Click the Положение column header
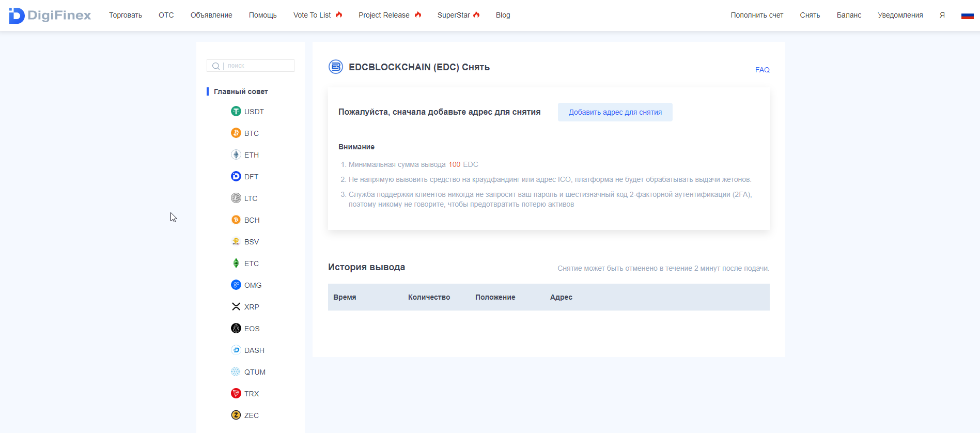980x433 pixels. tap(495, 297)
